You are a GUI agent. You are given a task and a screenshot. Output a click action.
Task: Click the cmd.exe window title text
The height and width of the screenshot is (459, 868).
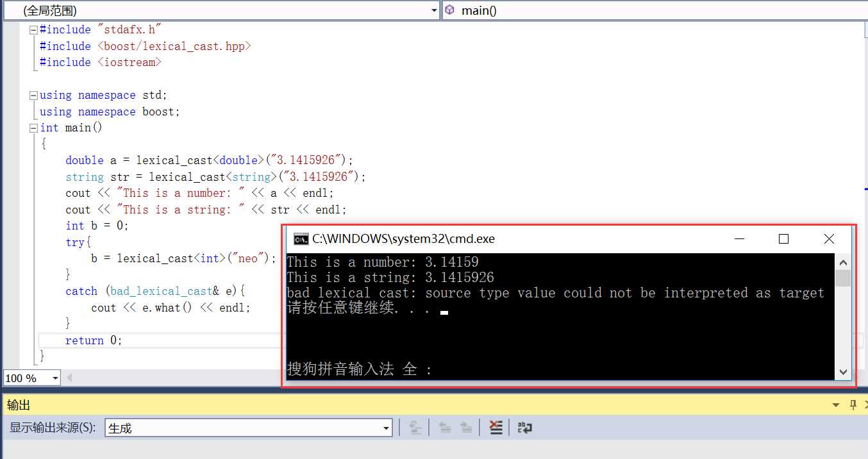click(x=404, y=239)
